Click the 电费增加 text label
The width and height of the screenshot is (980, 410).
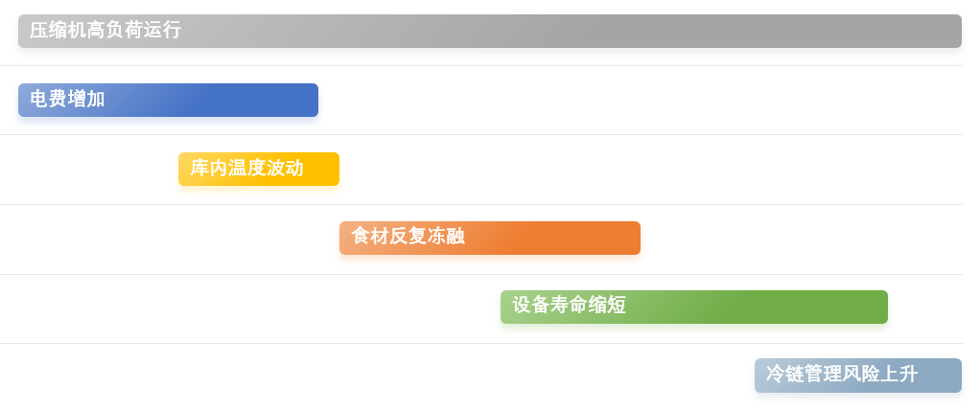[x=67, y=99]
